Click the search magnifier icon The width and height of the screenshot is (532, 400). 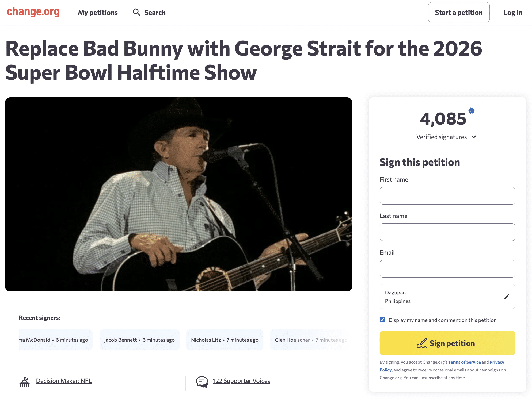coord(136,12)
